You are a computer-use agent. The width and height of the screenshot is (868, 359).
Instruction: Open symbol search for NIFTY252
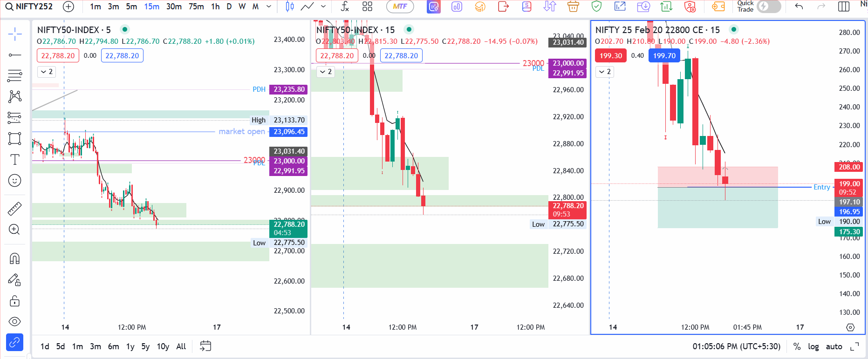point(29,7)
